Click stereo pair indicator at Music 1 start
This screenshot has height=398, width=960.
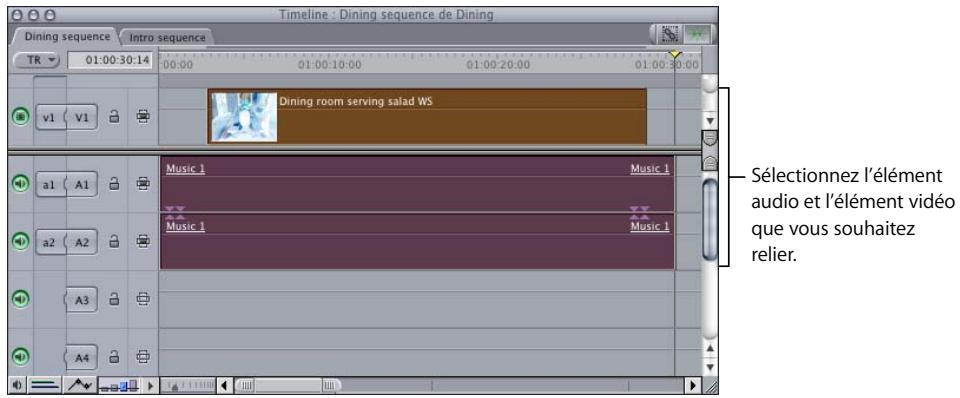[x=175, y=212]
